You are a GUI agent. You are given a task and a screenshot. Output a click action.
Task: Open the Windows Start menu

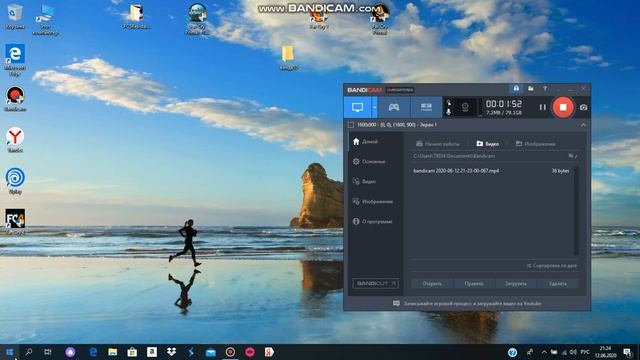pyautogui.click(x=9, y=352)
